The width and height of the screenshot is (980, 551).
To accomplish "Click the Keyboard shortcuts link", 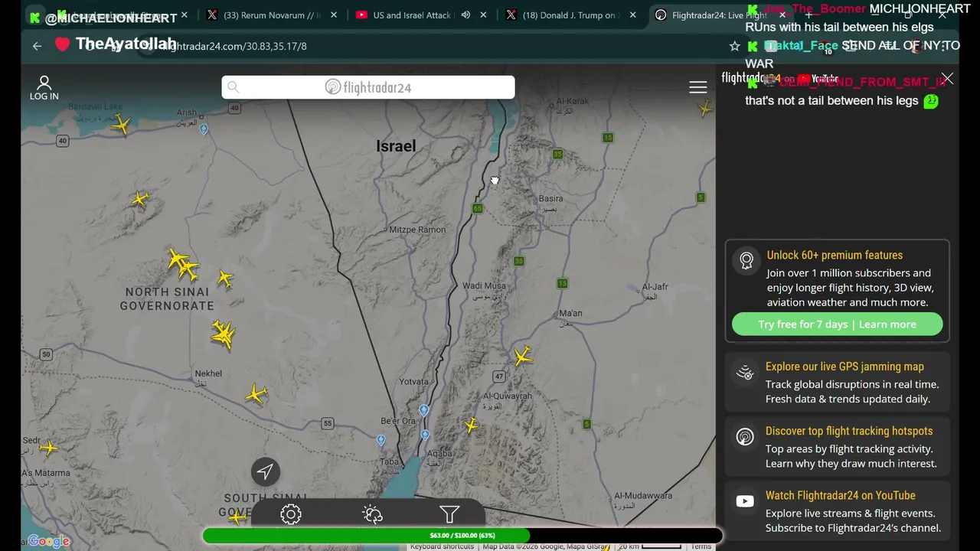I will 442,546.
